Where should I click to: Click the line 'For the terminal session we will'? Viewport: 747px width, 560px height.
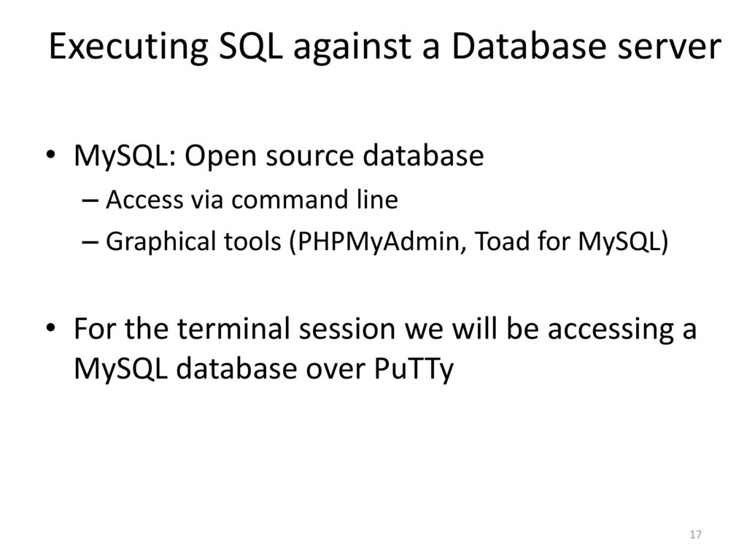(385, 328)
